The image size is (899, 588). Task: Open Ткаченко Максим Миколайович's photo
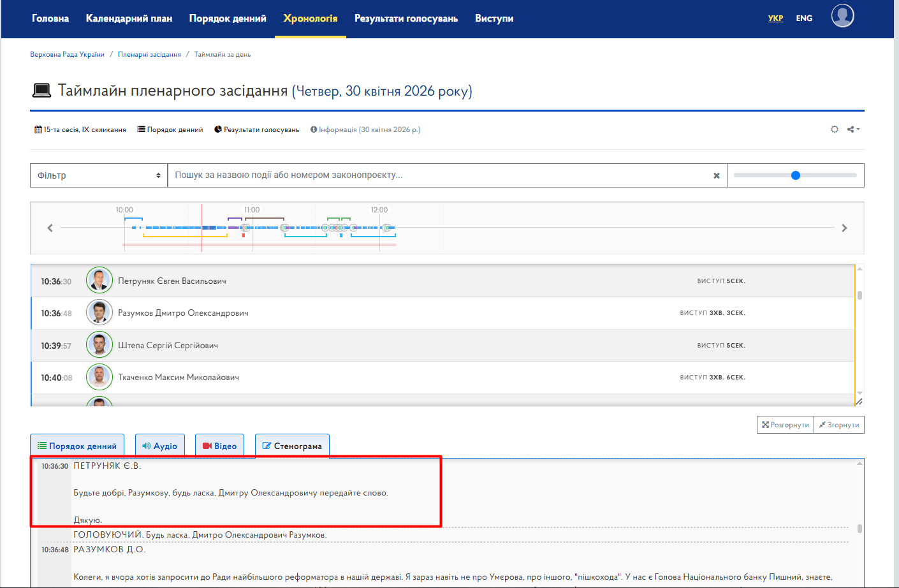tap(99, 377)
